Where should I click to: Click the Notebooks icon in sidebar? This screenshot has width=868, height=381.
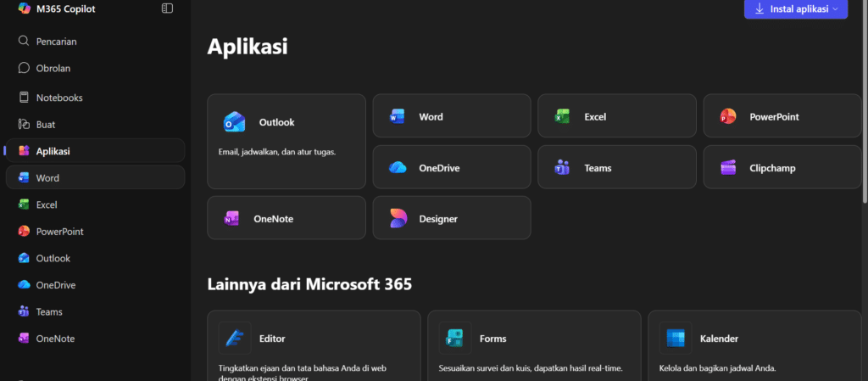(23, 98)
